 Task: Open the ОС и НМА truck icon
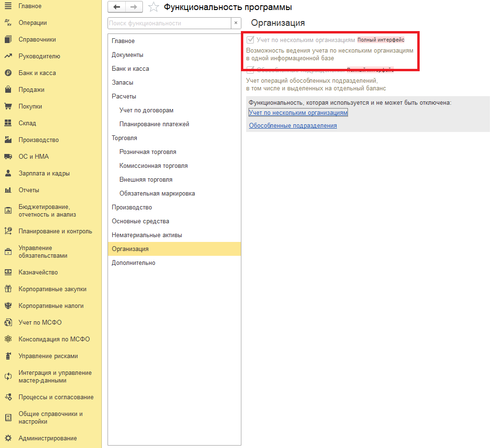click(x=8, y=157)
